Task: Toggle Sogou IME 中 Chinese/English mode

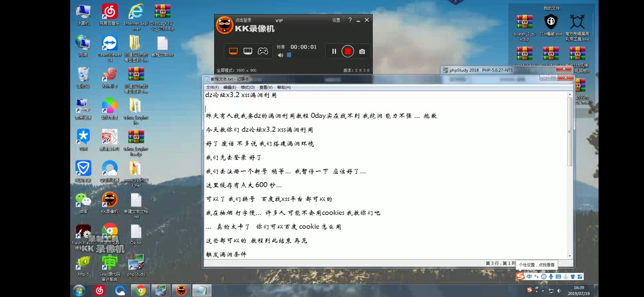Action: point(529,277)
